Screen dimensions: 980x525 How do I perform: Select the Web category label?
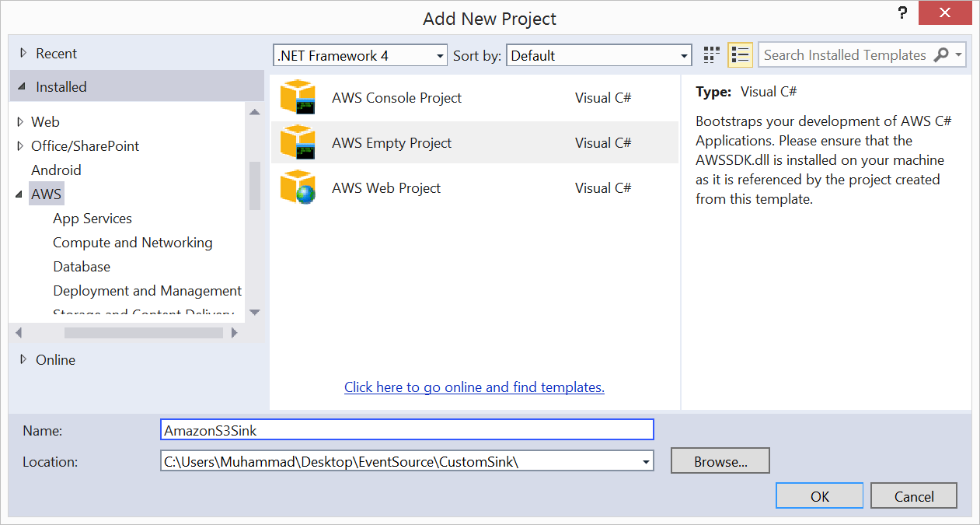click(x=45, y=122)
